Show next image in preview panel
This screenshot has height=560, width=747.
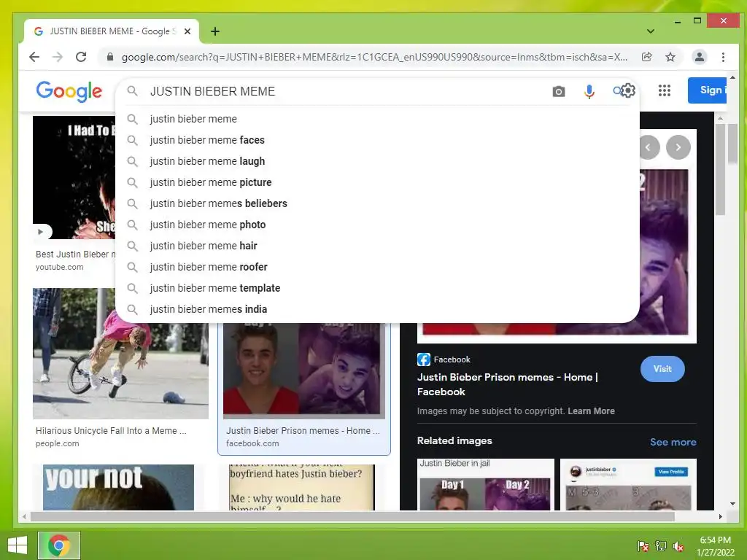678,147
